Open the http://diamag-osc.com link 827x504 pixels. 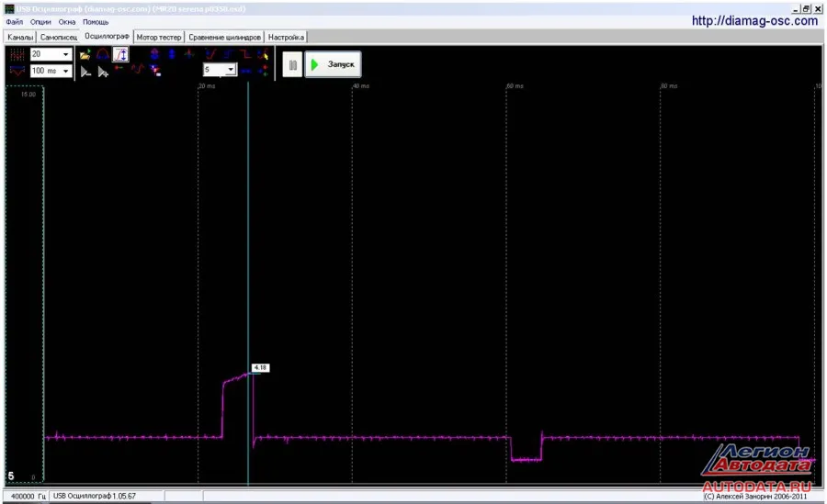click(754, 21)
